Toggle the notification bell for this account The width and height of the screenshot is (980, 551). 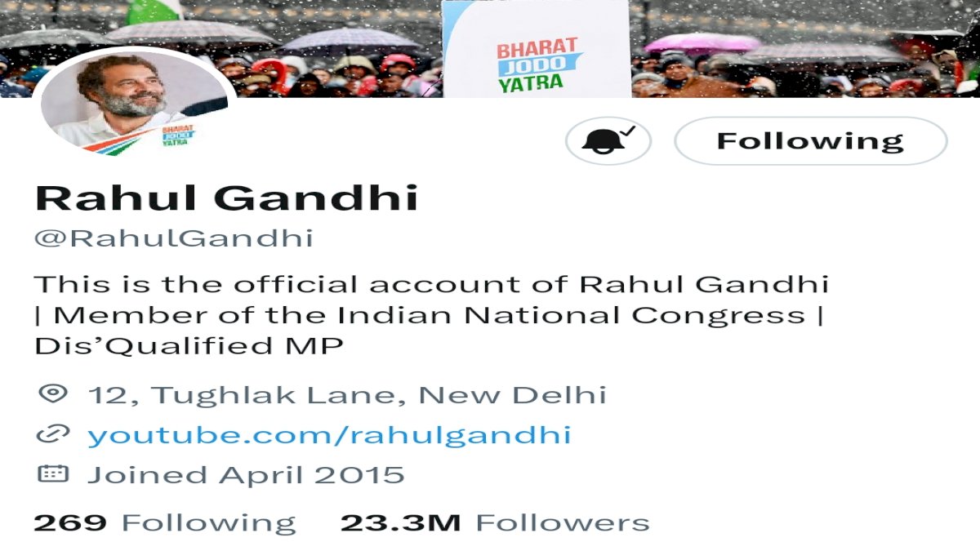coord(608,141)
